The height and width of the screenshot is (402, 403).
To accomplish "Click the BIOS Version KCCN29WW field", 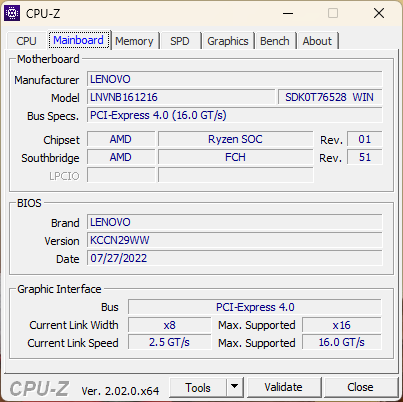I will (x=235, y=240).
